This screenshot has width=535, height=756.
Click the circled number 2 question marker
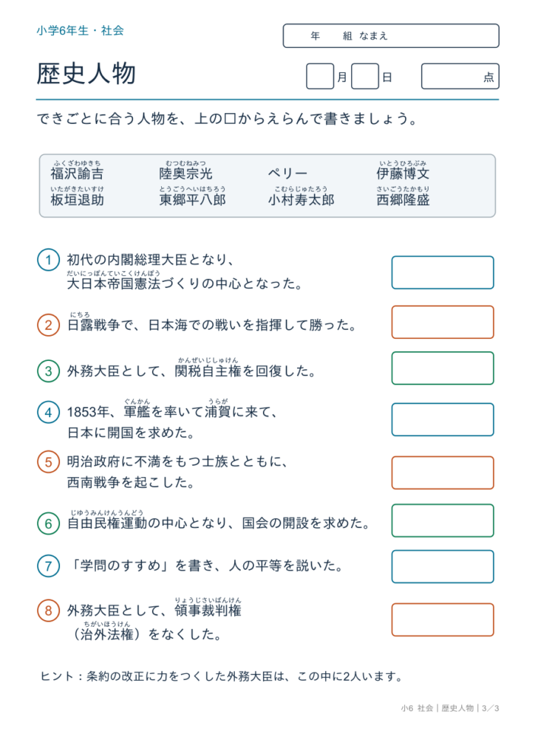(x=48, y=325)
